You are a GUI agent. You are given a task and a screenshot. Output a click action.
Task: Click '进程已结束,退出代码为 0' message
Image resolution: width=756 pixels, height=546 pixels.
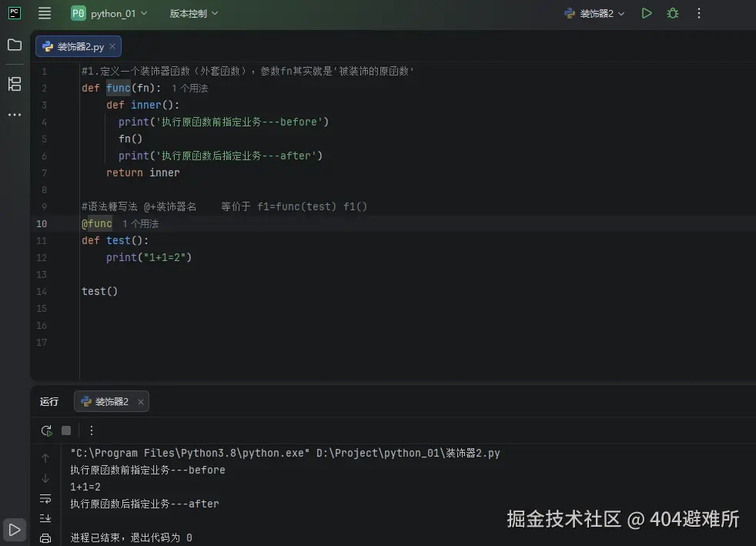coord(131,538)
